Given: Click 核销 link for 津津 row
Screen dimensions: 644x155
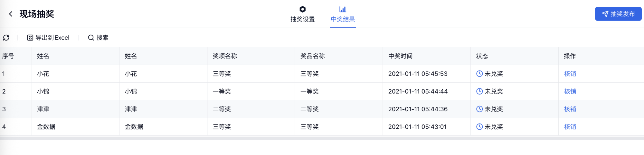Looking at the screenshot, I should [570, 109].
